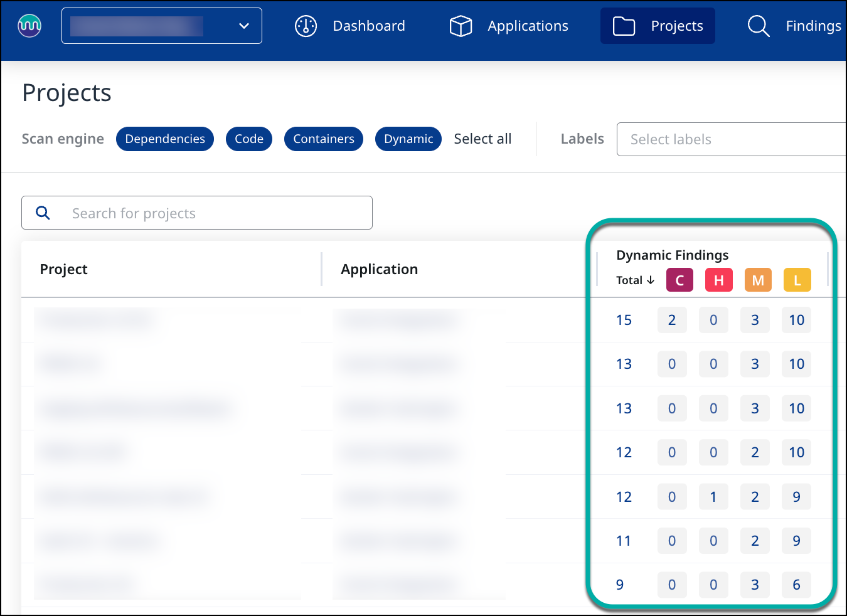Click the Critical severity C badge
The height and width of the screenshot is (616, 847).
(679, 280)
